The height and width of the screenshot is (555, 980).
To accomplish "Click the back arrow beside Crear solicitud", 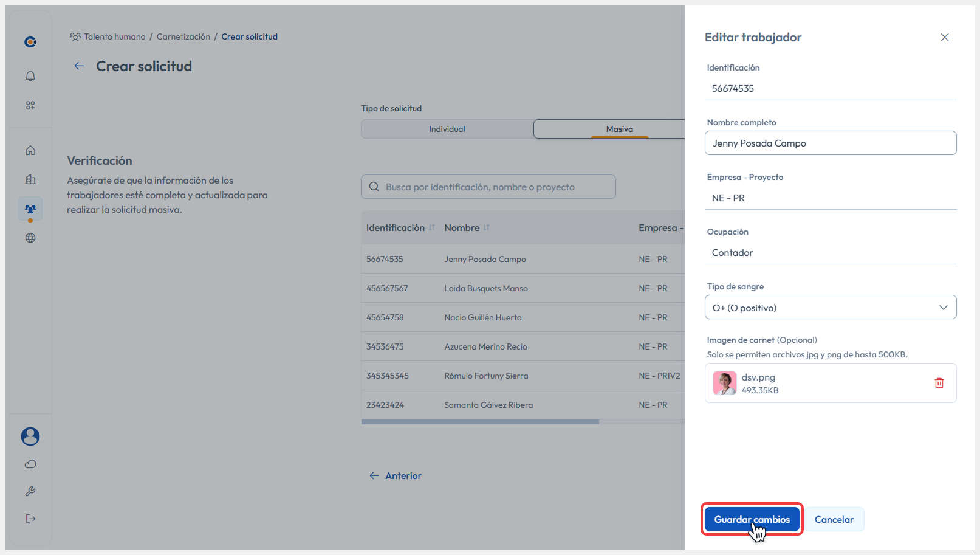I will [79, 66].
